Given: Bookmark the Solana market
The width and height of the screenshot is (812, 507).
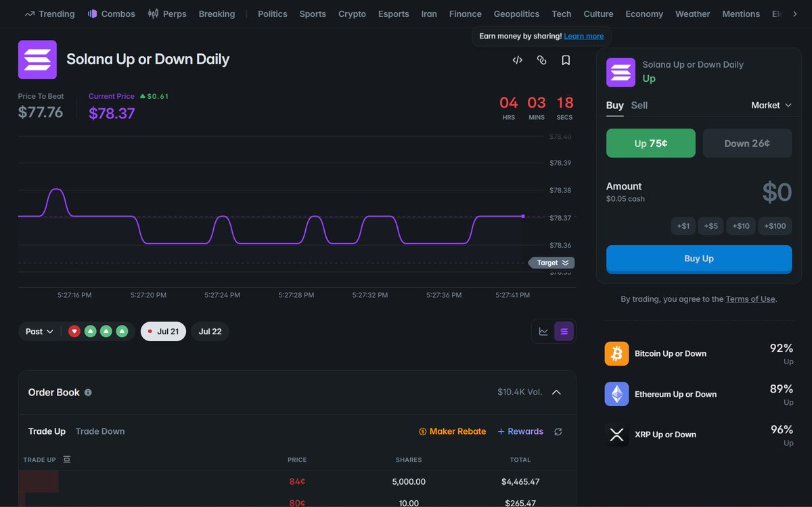Looking at the screenshot, I should coord(566,60).
